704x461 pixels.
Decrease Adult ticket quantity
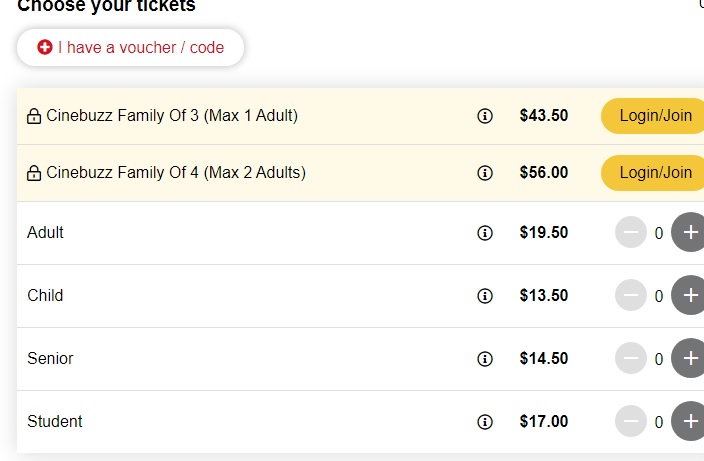pos(631,232)
